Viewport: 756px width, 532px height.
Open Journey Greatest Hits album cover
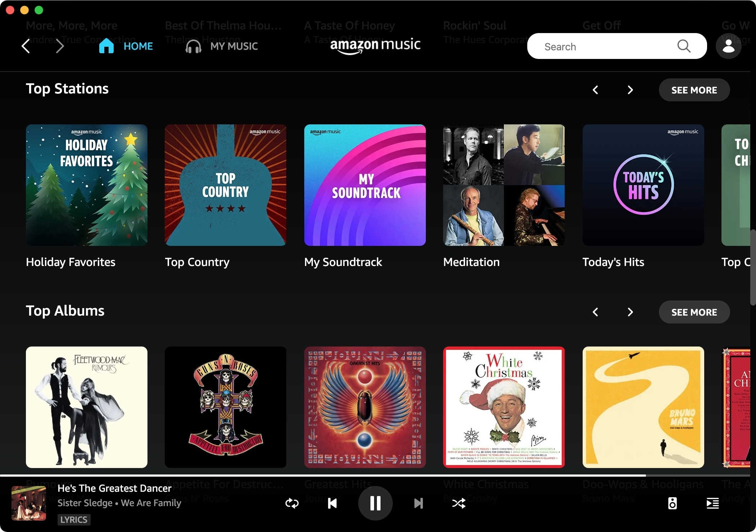[x=365, y=407]
